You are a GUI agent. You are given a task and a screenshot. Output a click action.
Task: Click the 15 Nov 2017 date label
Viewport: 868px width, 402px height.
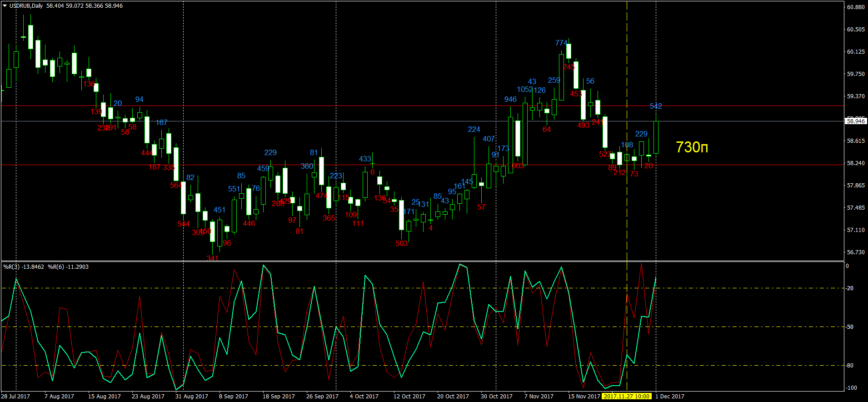point(584,397)
